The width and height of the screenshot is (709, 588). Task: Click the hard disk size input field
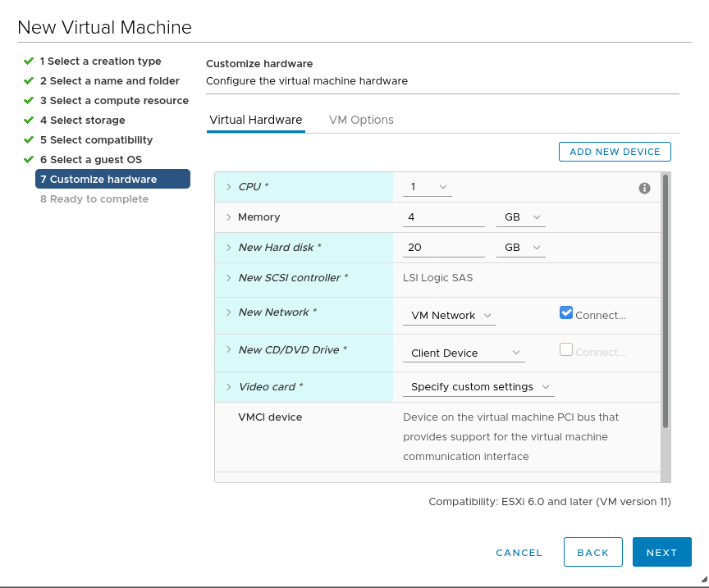443,248
